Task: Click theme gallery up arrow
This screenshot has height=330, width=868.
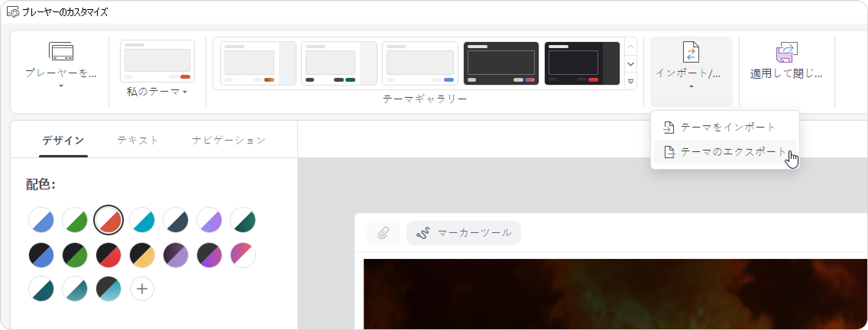Action: (x=630, y=46)
